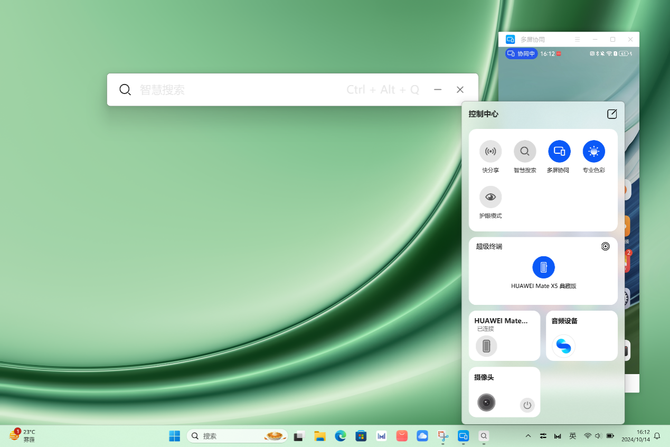The height and width of the screenshot is (447, 670).
Task: Open the Wi-Fi network tray icon
Action: click(x=588, y=436)
